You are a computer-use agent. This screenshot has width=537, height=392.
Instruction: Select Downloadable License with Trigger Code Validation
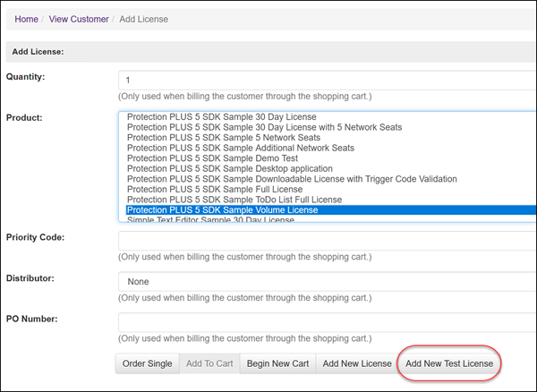331,179
